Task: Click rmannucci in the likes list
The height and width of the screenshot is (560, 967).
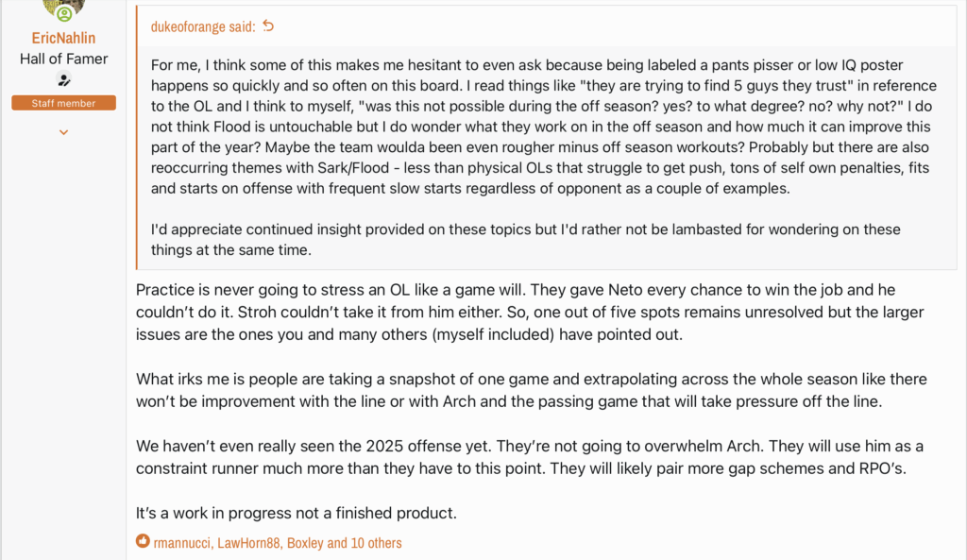Action: (x=182, y=543)
